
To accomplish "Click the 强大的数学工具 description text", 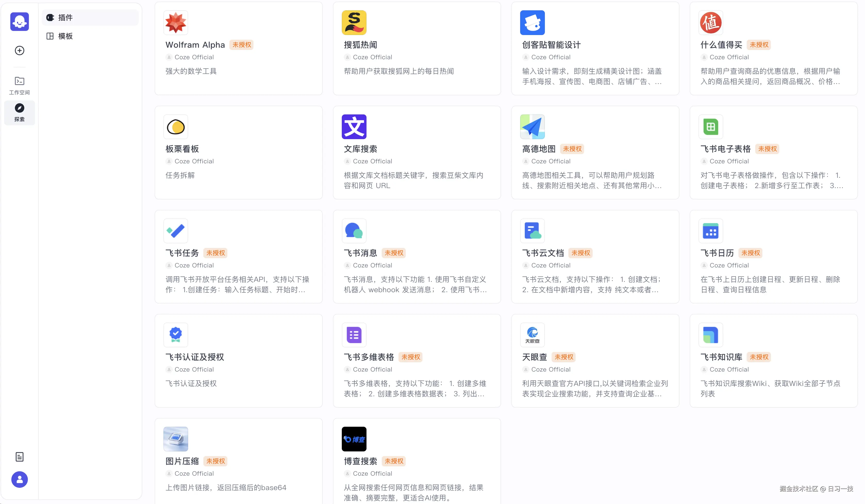I will 191,71.
